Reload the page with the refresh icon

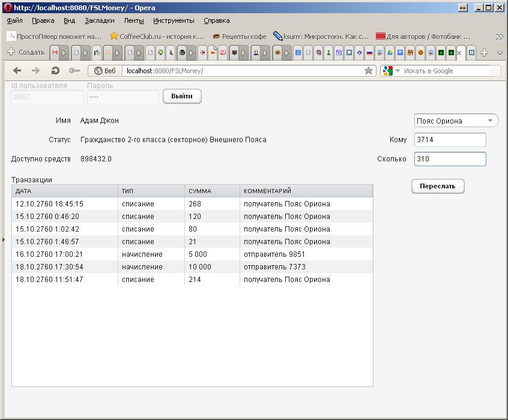55,71
